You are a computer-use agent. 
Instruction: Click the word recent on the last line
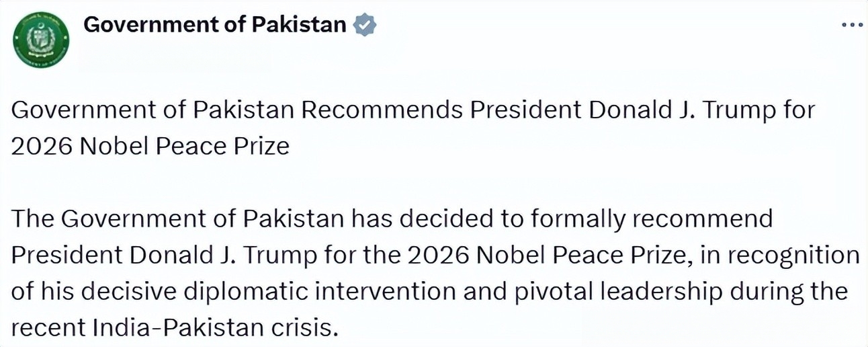pyautogui.click(x=47, y=328)
